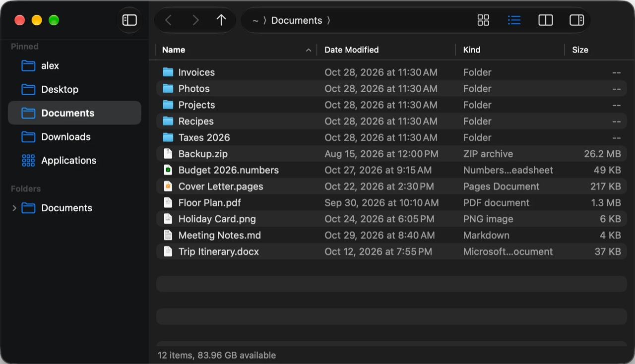The width and height of the screenshot is (635, 364).
Task: Click the Backup.zip file icon
Action: (x=168, y=154)
